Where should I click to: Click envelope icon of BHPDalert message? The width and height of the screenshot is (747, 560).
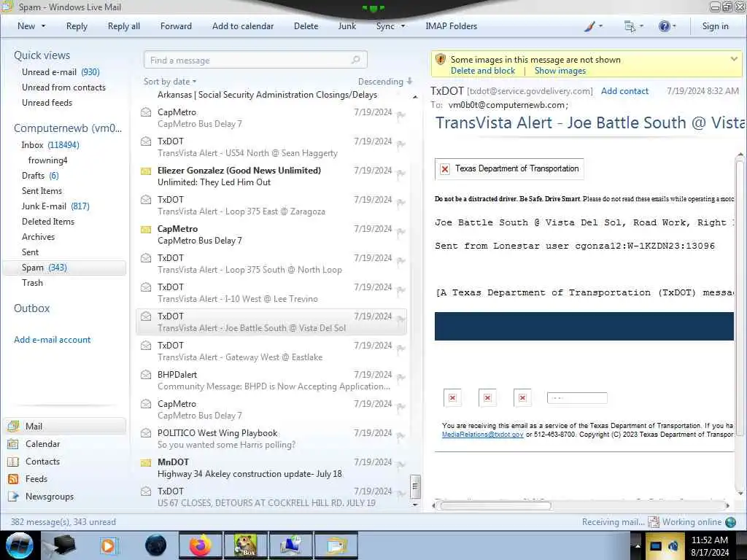(146, 375)
